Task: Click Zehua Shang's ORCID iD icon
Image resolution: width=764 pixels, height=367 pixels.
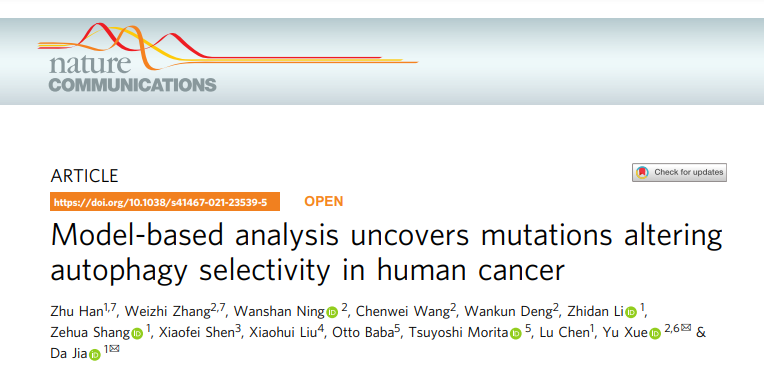Action: 137,334
